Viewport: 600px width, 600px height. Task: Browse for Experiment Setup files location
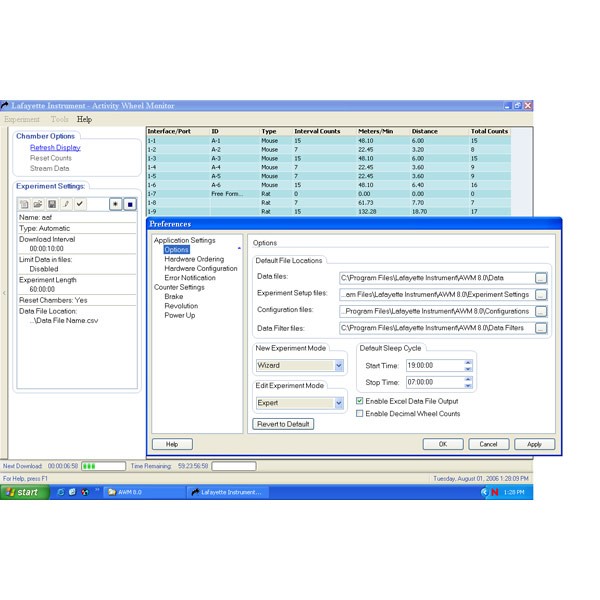click(541, 295)
